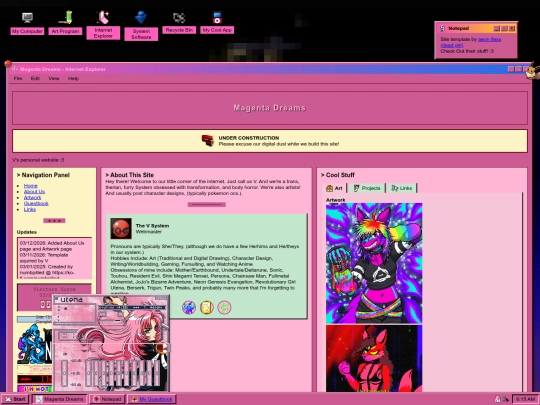Screen dimensions: 540x405
Task: Switch to the Links tab
Action: click(x=402, y=188)
